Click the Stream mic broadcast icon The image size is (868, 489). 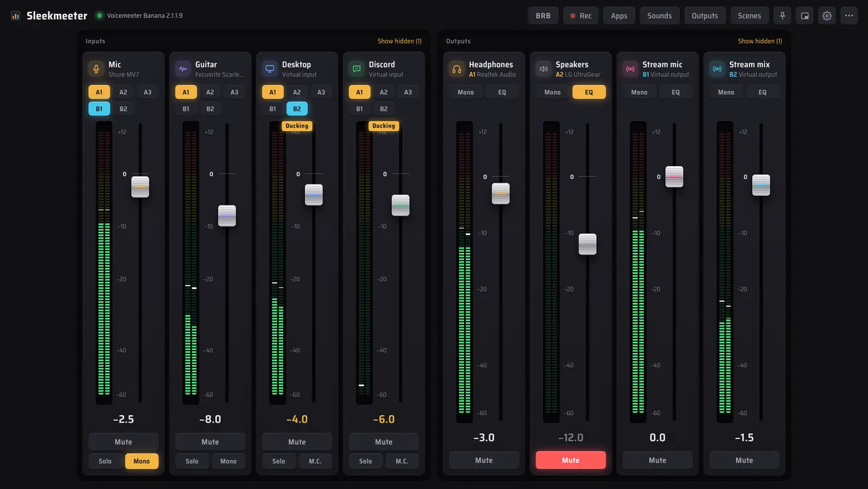pyautogui.click(x=630, y=69)
